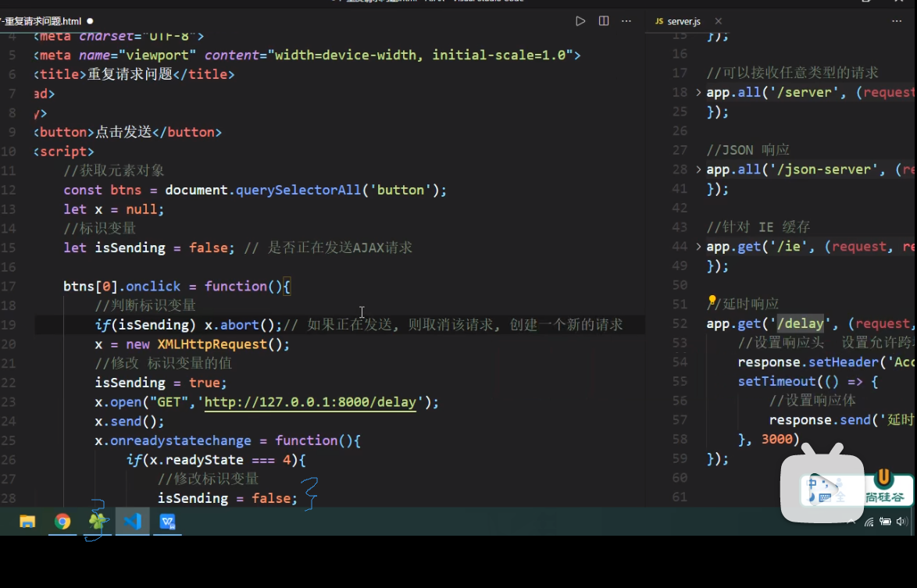This screenshot has width=917, height=588.
Task: Click the Wi-Fi network tray icon
Action: click(x=869, y=522)
